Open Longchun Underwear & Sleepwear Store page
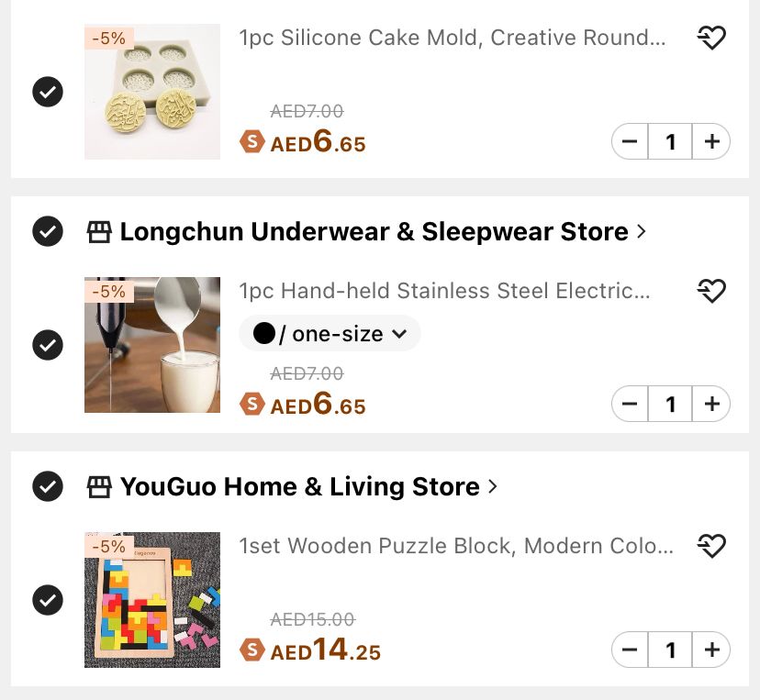760x700 pixels. tap(374, 231)
